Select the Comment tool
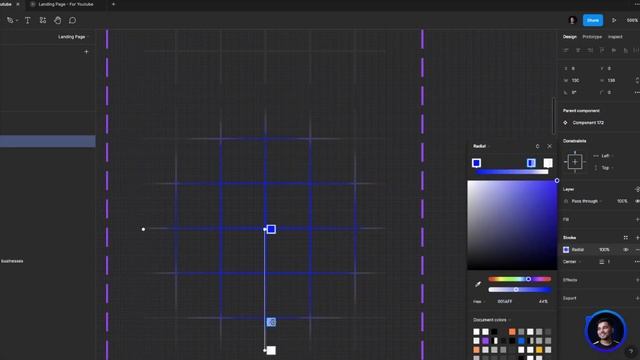Image resolution: width=640 pixels, height=360 pixels. (73, 20)
